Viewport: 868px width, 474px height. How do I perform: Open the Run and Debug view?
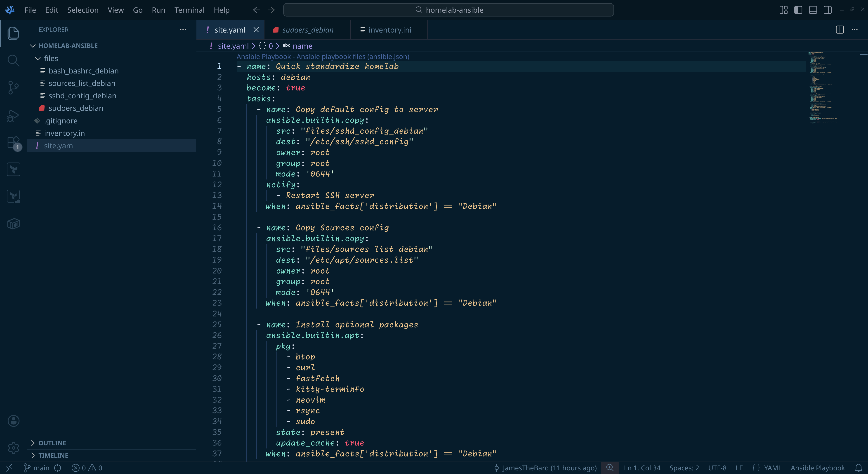click(x=13, y=116)
